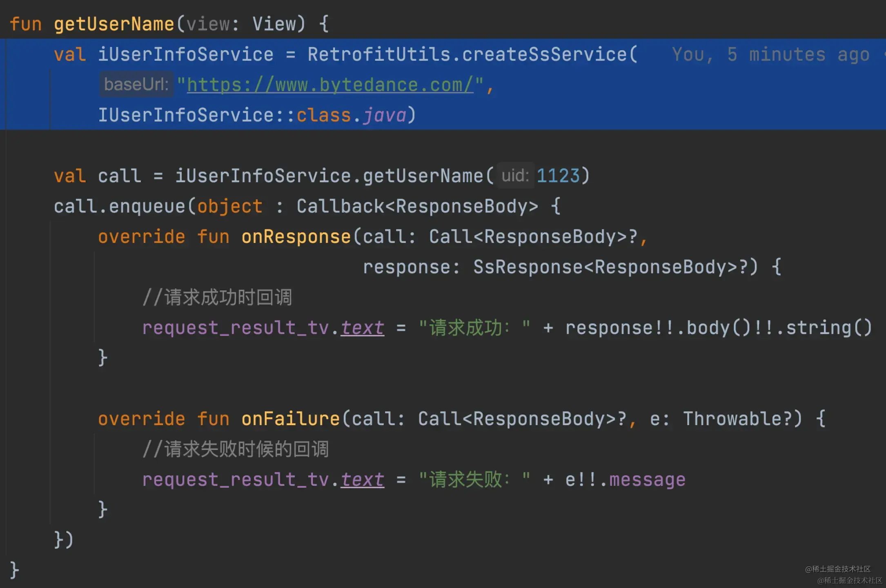Click the "请求失败: " string literal
Image resolution: width=886 pixels, height=588 pixels.
(474, 480)
